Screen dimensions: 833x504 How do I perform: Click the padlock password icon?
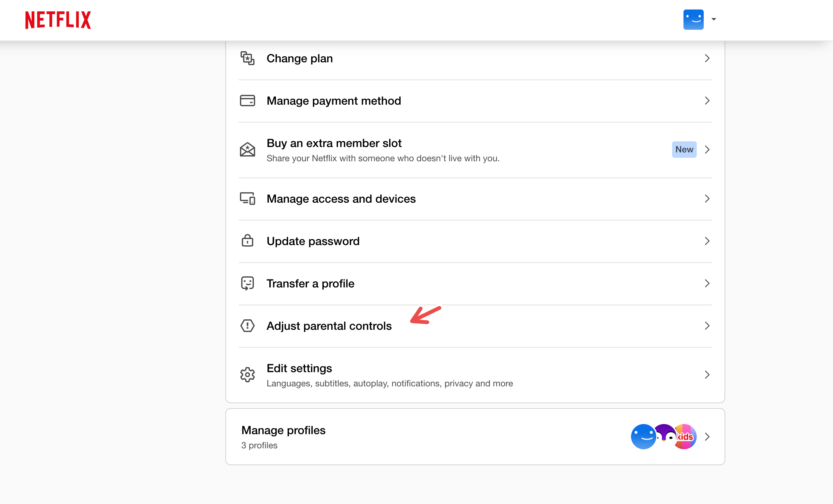click(x=248, y=240)
